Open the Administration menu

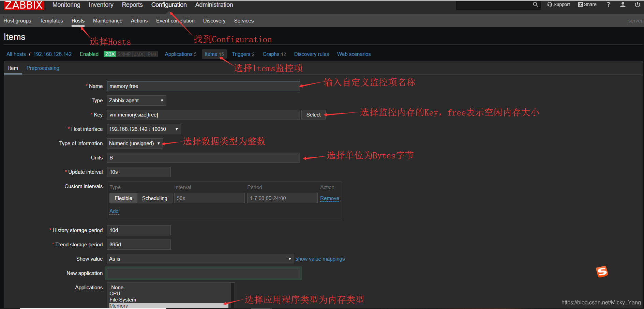pos(214,5)
